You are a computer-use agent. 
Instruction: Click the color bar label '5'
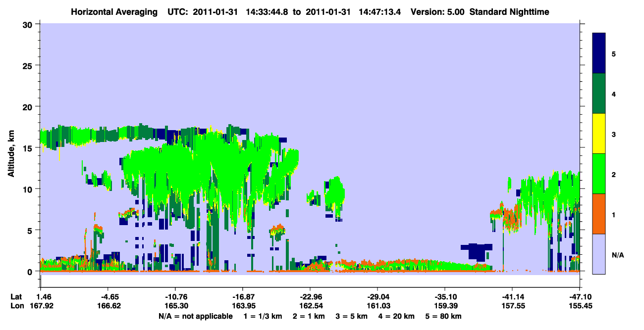(614, 53)
